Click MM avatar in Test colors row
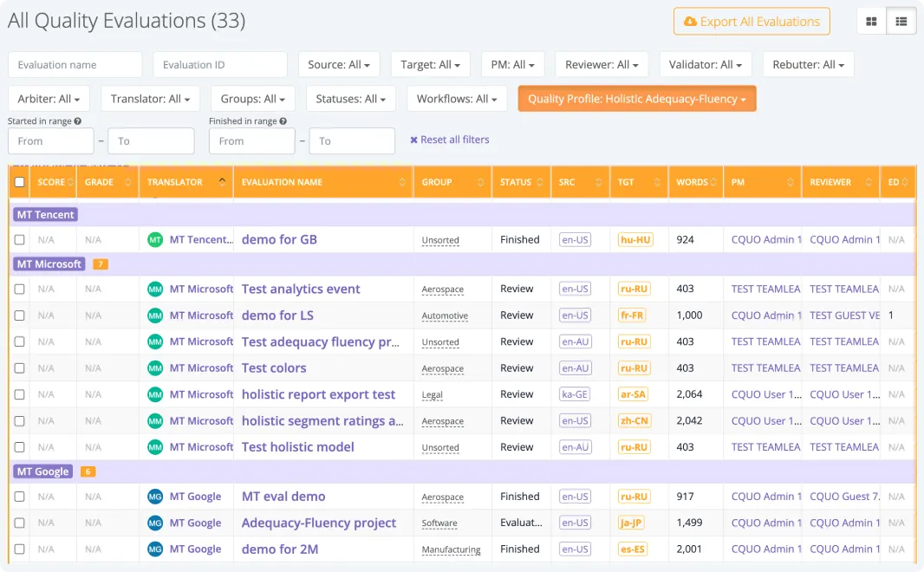Image resolution: width=924 pixels, height=572 pixels. 155,368
